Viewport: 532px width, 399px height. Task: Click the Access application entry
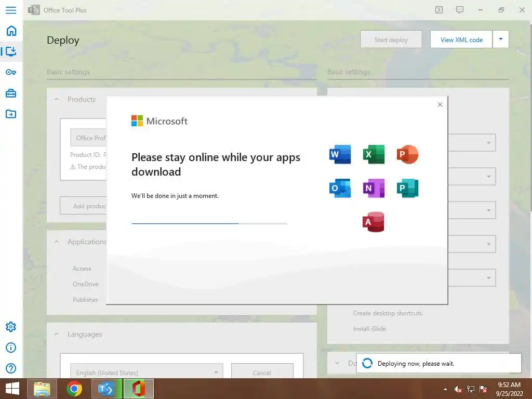coord(82,269)
